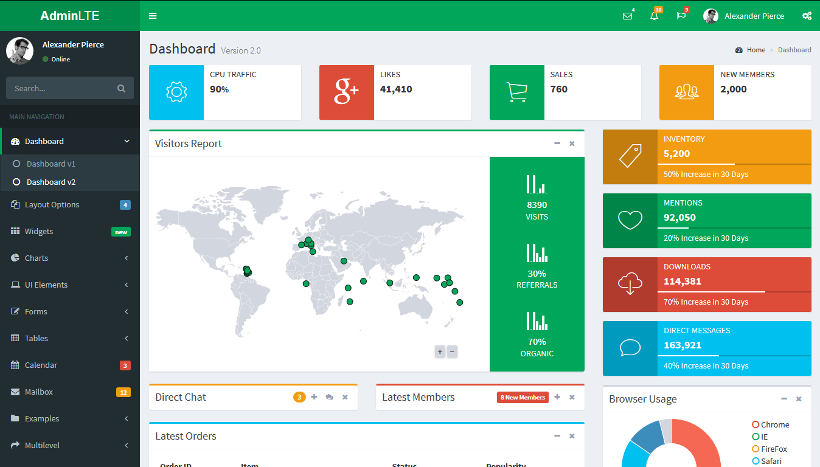The image size is (820, 467).
Task: Click the Google Plus Likes icon
Action: point(346,92)
